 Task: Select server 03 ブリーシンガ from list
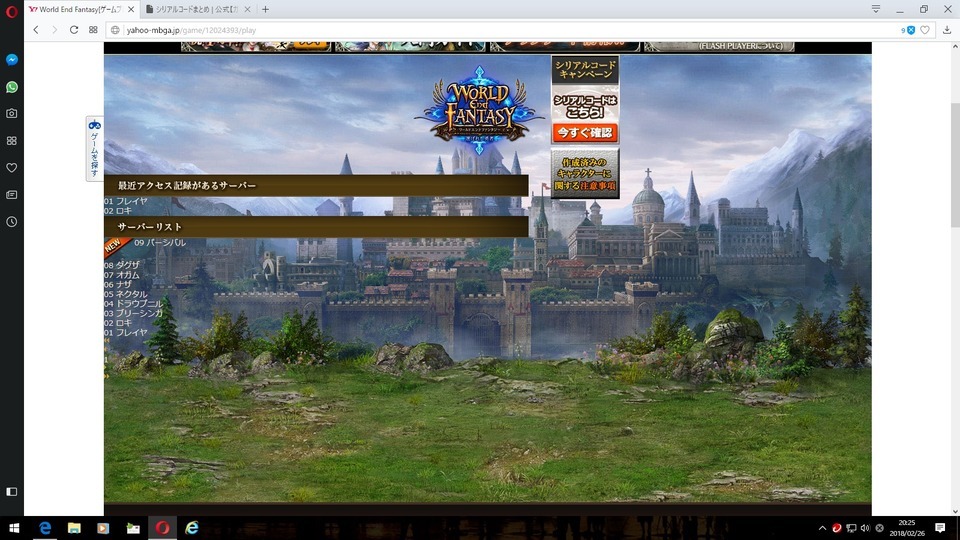point(133,313)
